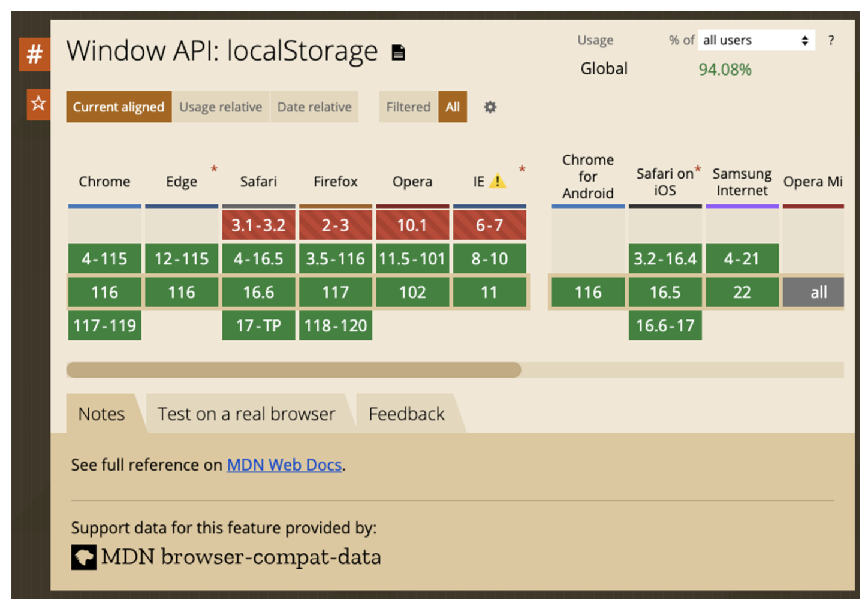Select the Firefox 117 current cell

[336, 292]
